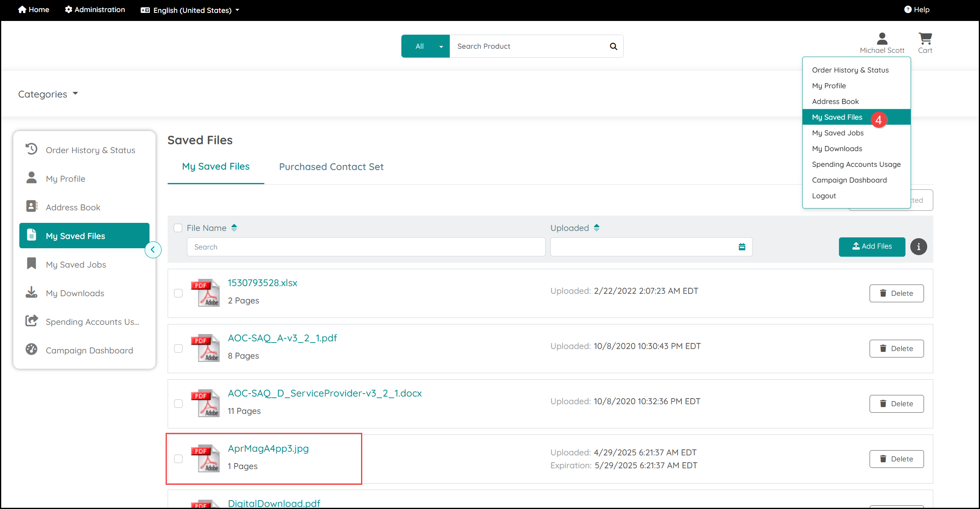
Task: Tick the checkbox for 1530793528.xlsx
Action: tap(178, 293)
